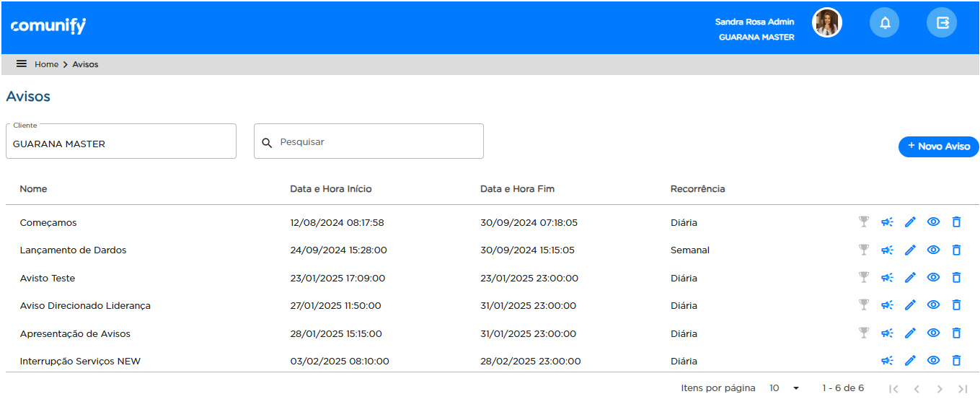The width and height of the screenshot is (980, 407).
Task: Delete the Interrupção Serviços NEW notice
Action: [956, 361]
